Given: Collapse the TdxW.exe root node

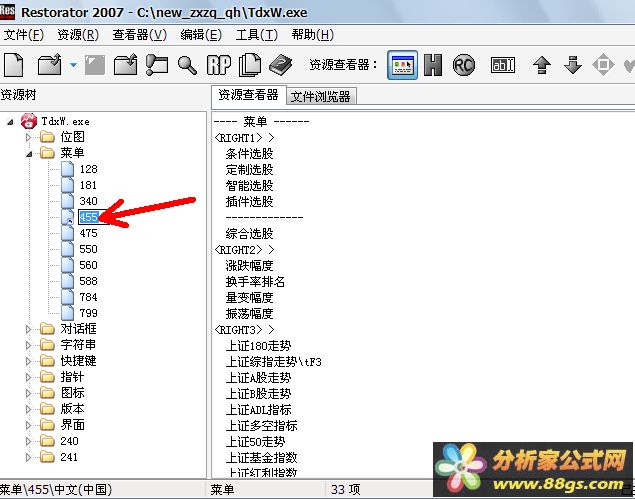Looking at the screenshot, I should coord(10,122).
